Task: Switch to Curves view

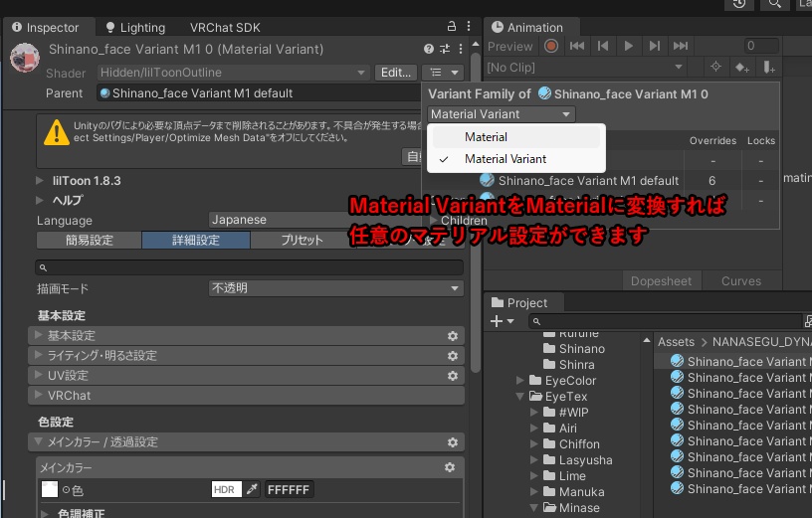Action: (x=741, y=281)
